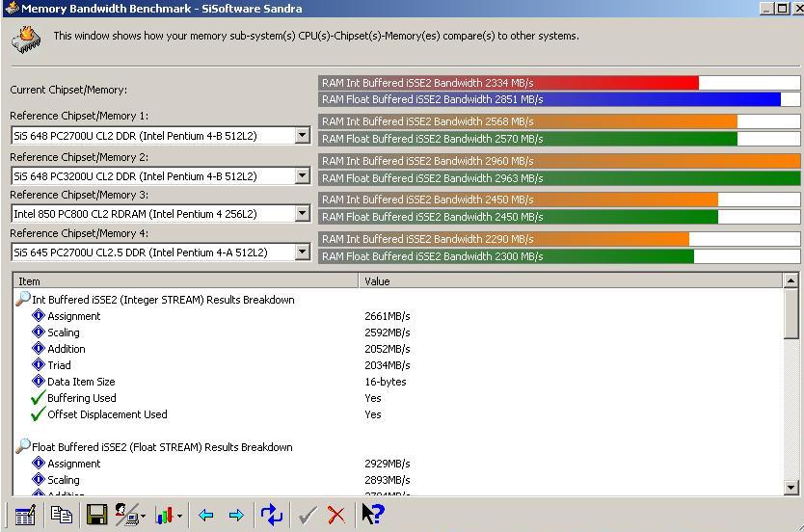Open Reference Chipset/Memory 3 dropdown arrow
The image size is (804, 532).
click(303, 213)
